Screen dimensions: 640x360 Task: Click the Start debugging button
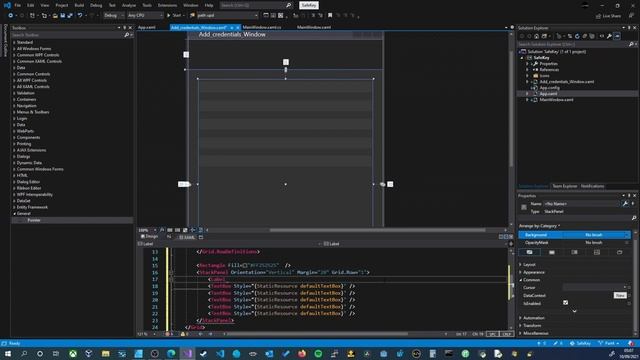point(174,16)
